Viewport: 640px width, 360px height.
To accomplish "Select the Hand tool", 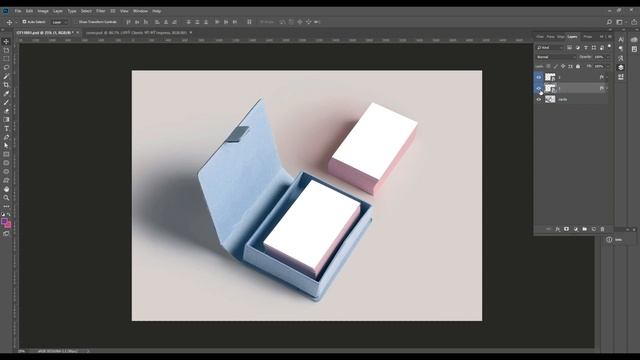I will coord(6,189).
